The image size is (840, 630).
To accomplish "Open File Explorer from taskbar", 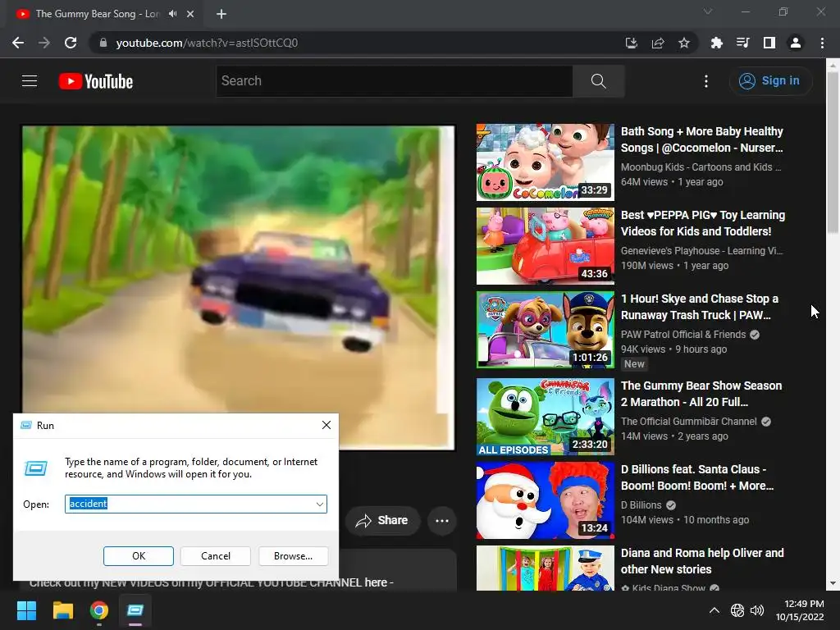I will click(x=62, y=610).
